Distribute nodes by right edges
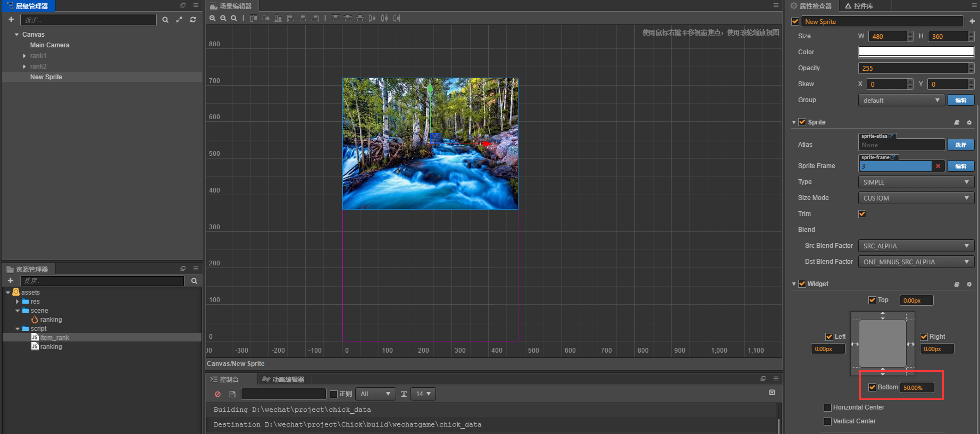 point(397,18)
